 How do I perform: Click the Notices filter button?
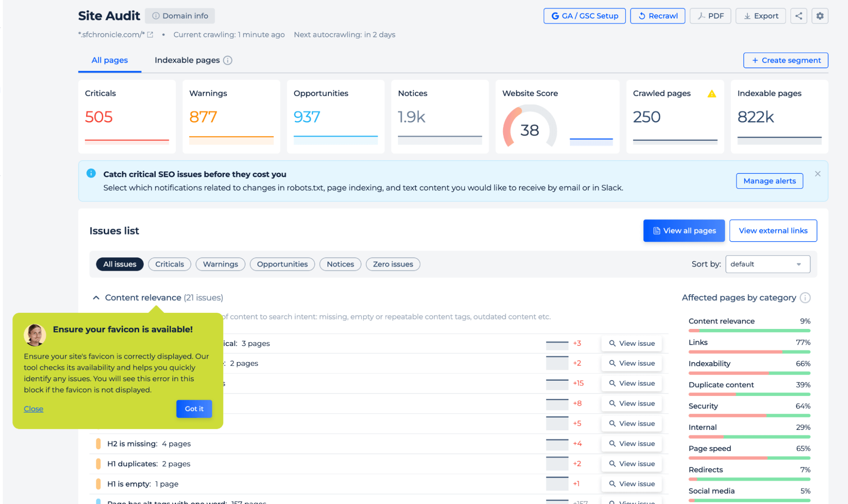click(339, 264)
